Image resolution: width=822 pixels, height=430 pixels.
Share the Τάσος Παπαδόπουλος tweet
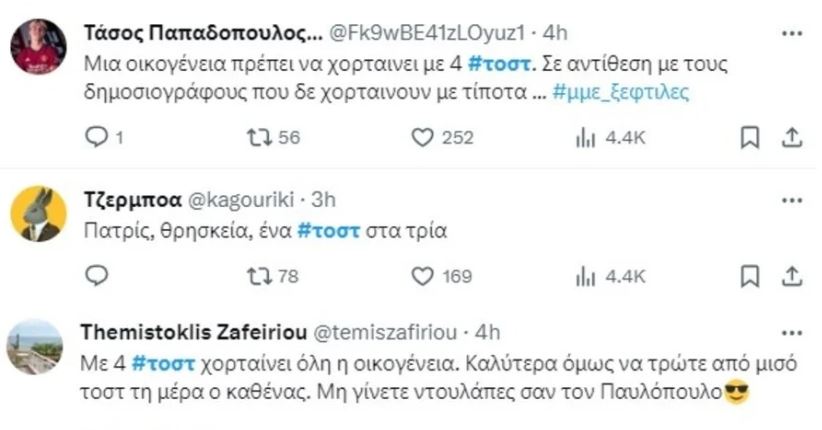pos(791,138)
